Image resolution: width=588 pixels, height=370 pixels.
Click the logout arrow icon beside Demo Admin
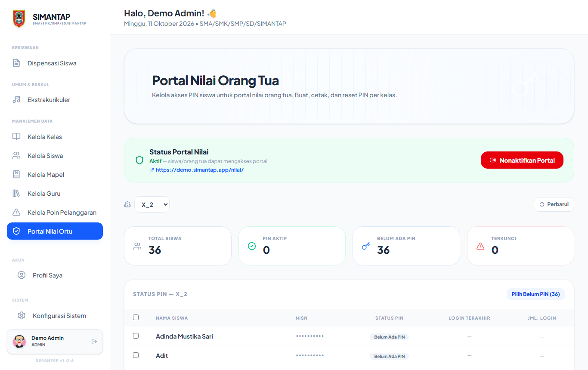point(94,342)
